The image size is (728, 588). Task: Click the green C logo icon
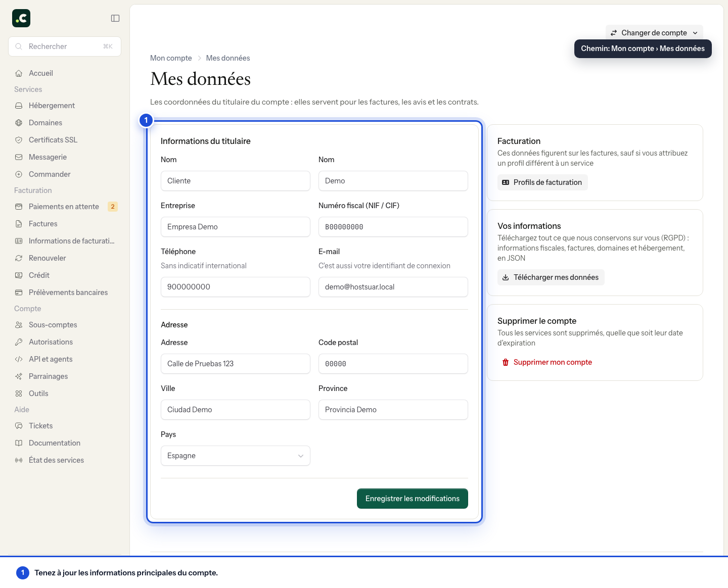click(x=21, y=18)
